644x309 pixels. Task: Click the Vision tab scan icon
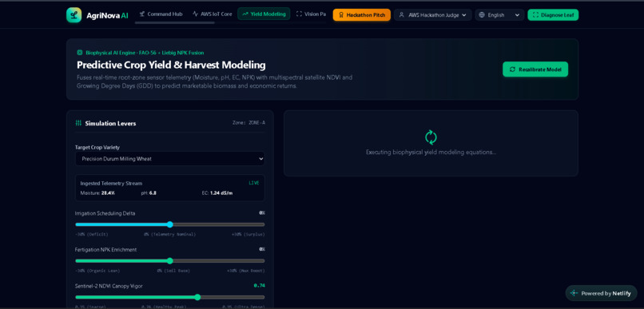(299, 14)
